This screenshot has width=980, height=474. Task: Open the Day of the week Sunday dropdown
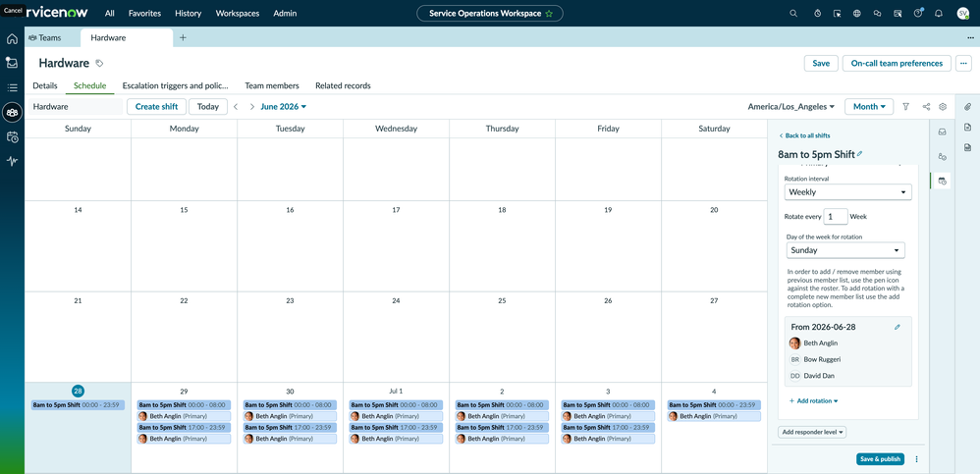[845, 250]
